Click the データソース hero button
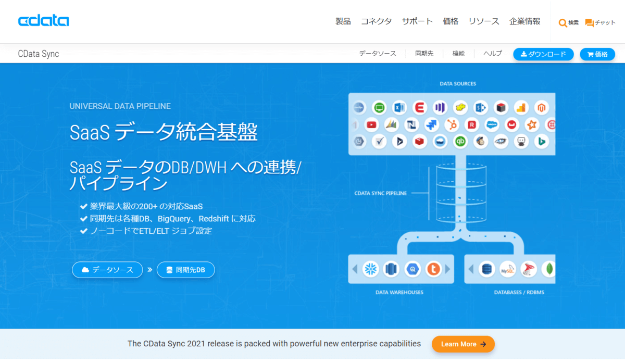Viewport: 625px width, 364px height. (107, 270)
